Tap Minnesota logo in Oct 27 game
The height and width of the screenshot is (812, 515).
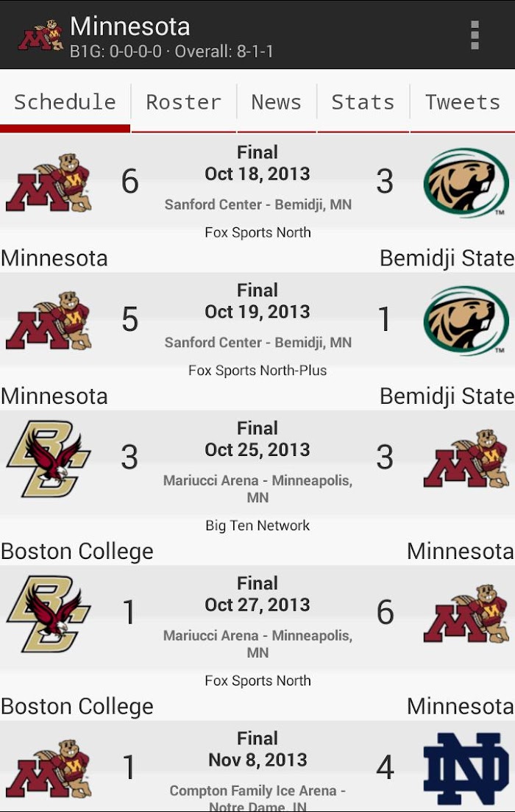466,613
